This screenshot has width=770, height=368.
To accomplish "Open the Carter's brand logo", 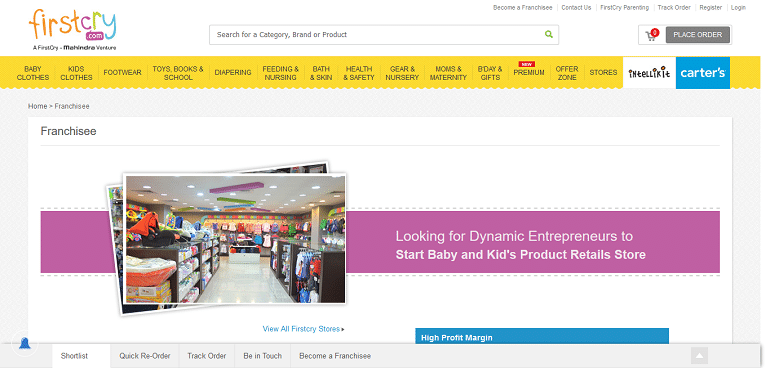I will point(703,73).
